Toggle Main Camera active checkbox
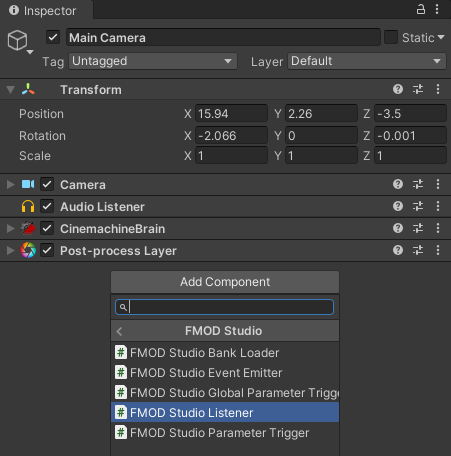Viewport: 451px width, 456px height. click(x=53, y=37)
